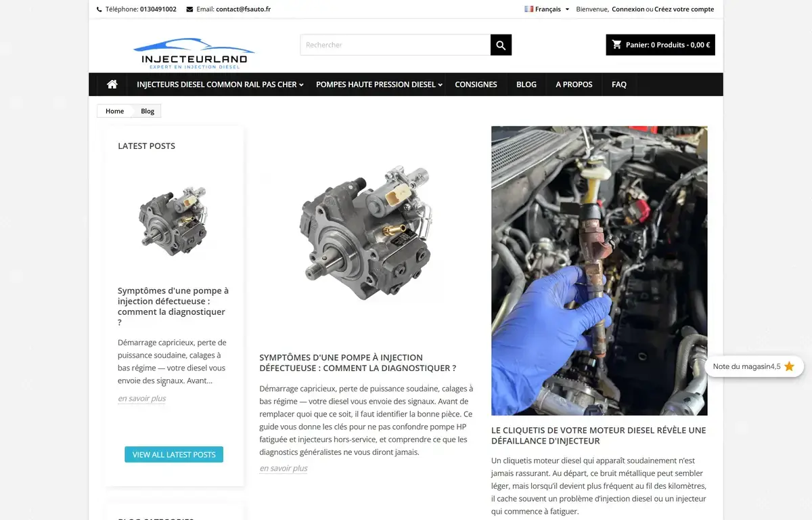
Task: Click the Connexion link
Action: click(x=628, y=9)
